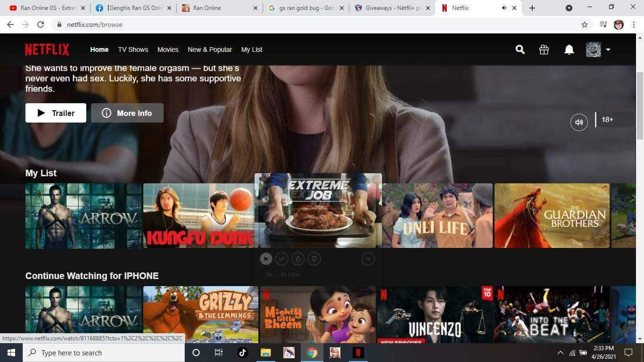Launch TikTok from the taskbar
Image resolution: width=644 pixels, height=362 pixels.
[x=242, y=353]
